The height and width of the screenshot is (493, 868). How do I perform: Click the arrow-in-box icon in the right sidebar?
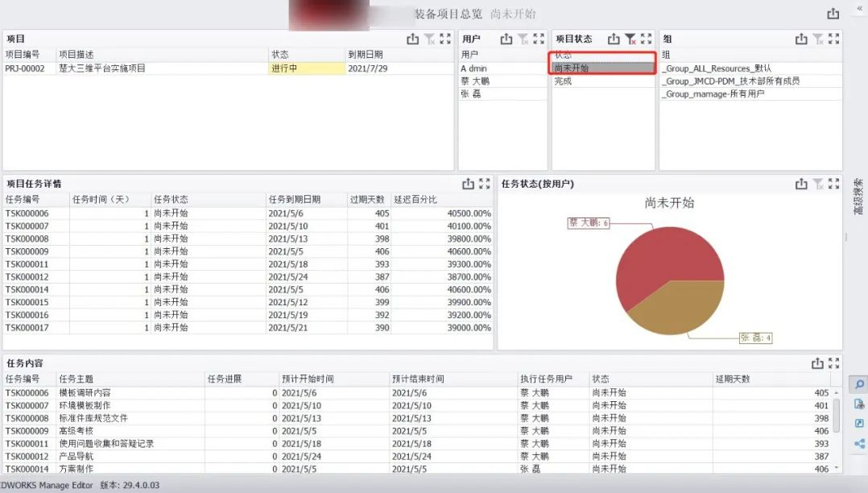coord(859,423)
